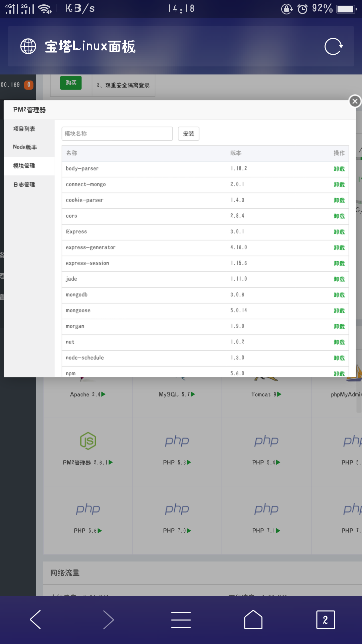Uninstall Express module
362x644 pixels.
pos(339,232)
